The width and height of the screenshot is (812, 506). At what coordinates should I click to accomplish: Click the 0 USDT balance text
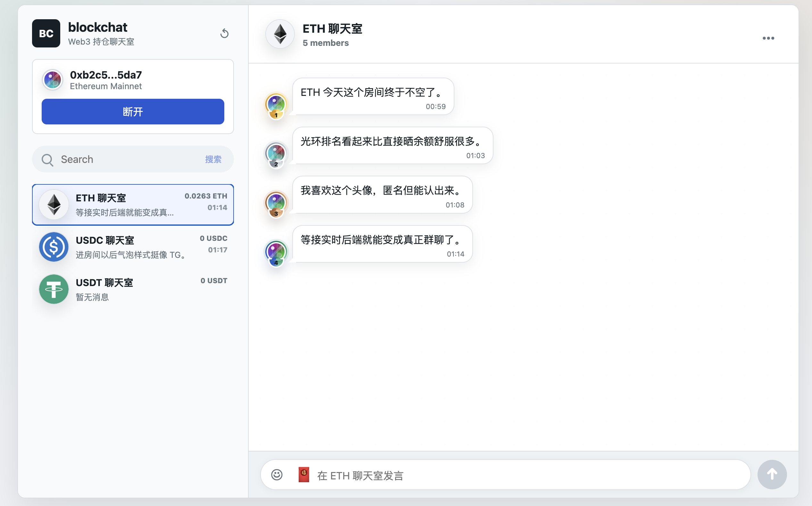pos(214,281)
